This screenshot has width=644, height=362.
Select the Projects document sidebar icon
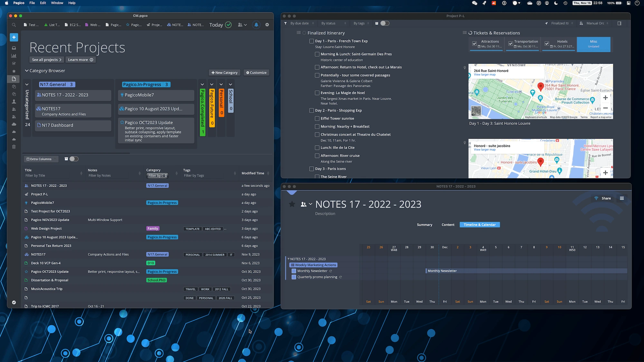[14, 79]
